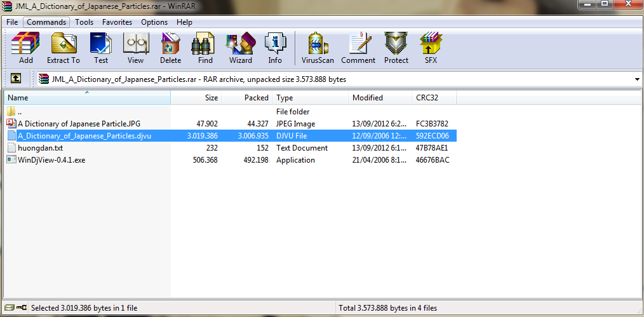The image size is (644, 317).
Task: Go up one folder level arrow
Action: (16, 78)
